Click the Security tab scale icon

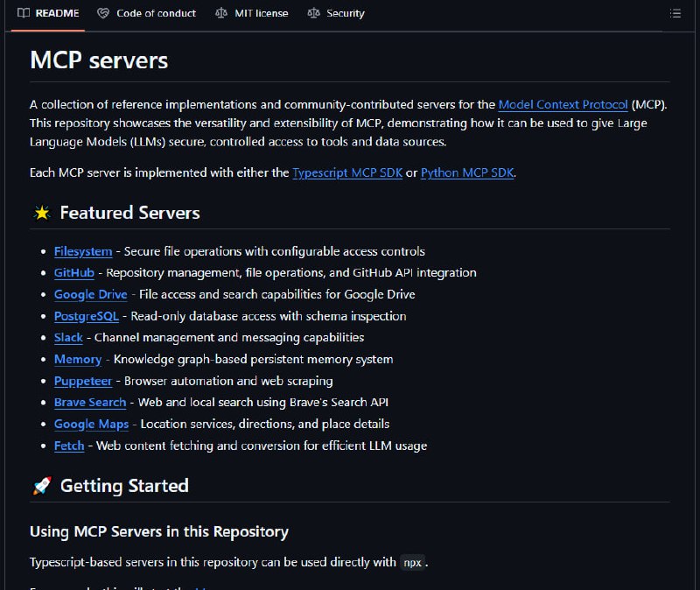point(313,13)
